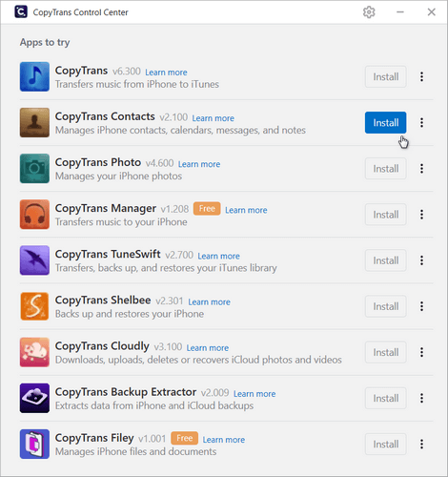Viewport: 448px width, 477px height.
Task: Minimize the CopyTrans Control Center window
Action: coord(400,12)
